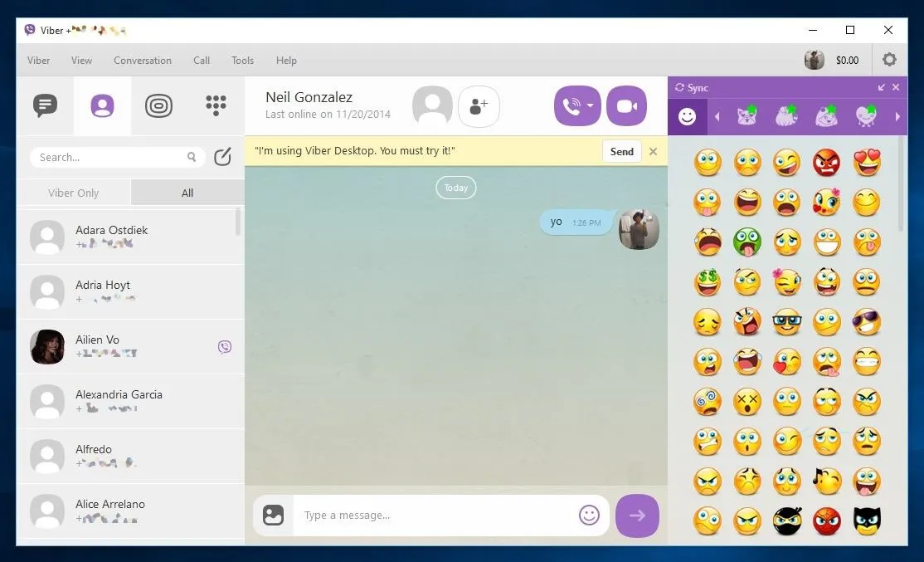
Task: Open the Chats tab icon
Action: tap(46, 106)
